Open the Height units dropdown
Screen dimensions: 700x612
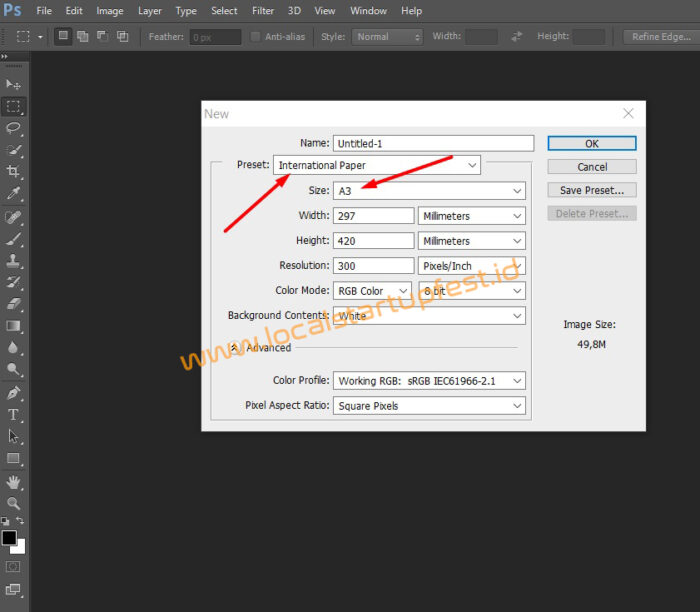point(471,241)
